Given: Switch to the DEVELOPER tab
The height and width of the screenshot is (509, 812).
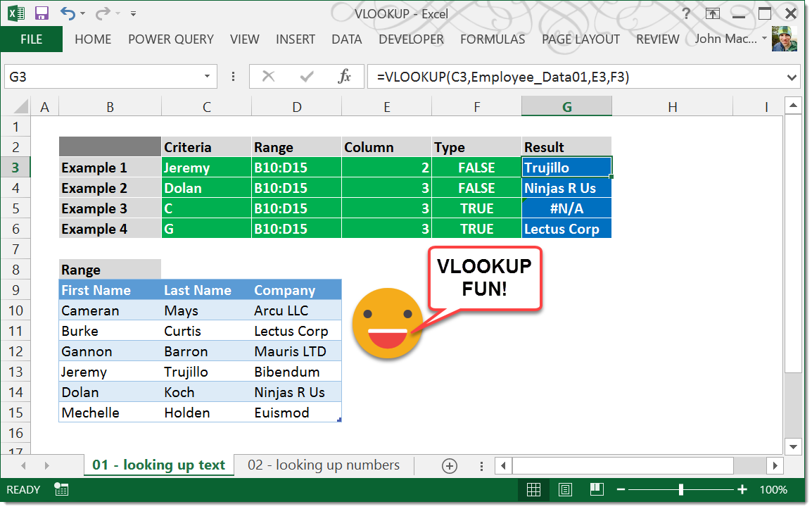Looking at the screenshot, I should click(x=411, y=39).
